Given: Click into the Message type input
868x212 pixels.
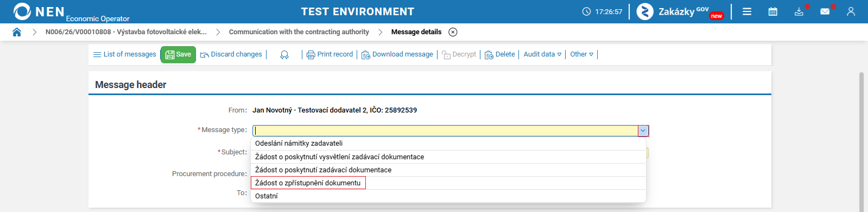Looking at the screenshot, I should point(445,130).
